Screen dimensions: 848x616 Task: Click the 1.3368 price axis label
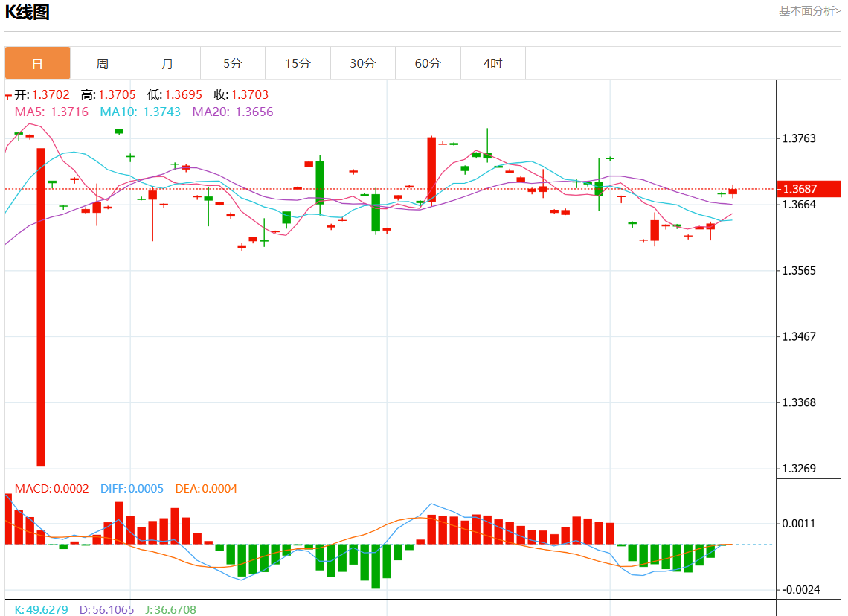tap(799, 402)
